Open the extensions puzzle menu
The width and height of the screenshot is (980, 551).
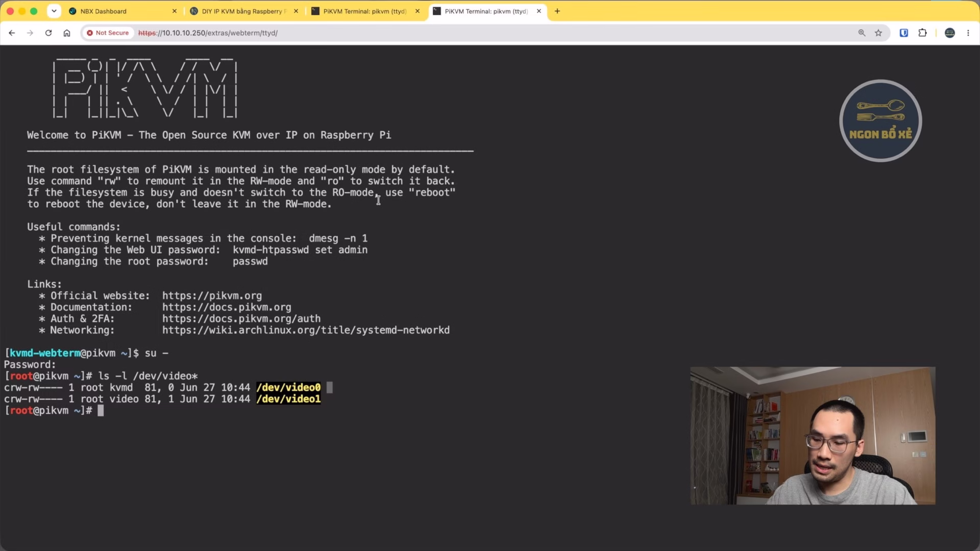922,33
